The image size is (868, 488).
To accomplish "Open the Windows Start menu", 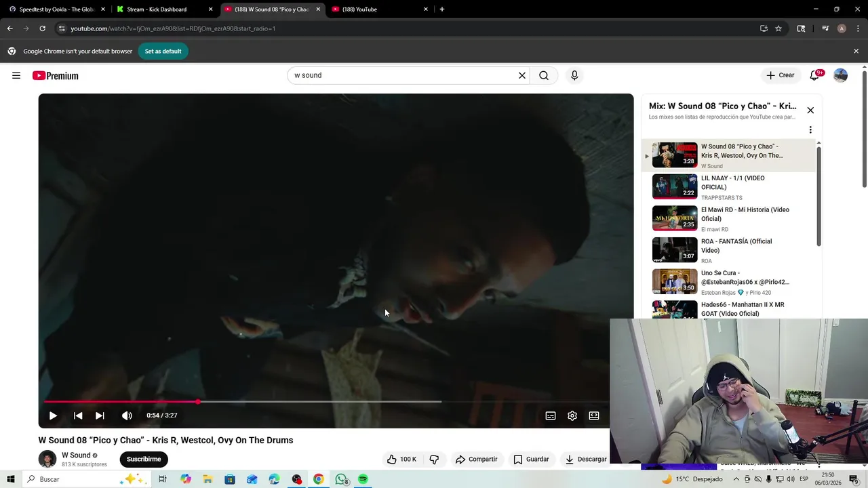I will [11, 479].
